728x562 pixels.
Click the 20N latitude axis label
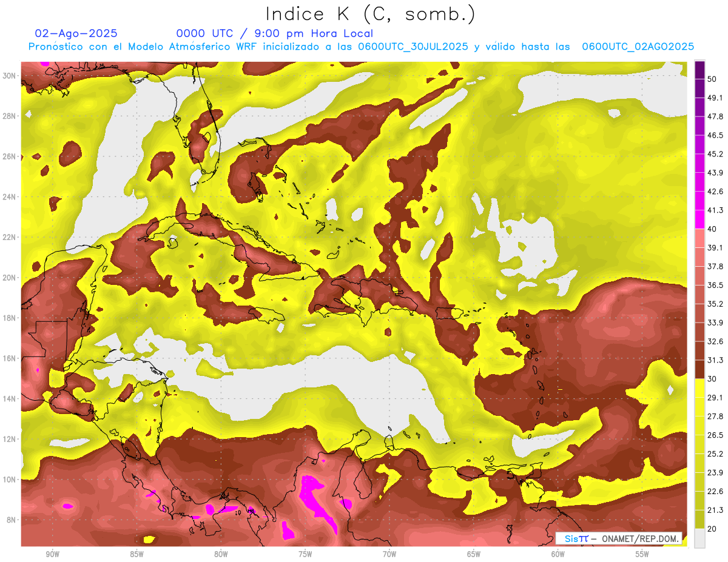point(9,278)
